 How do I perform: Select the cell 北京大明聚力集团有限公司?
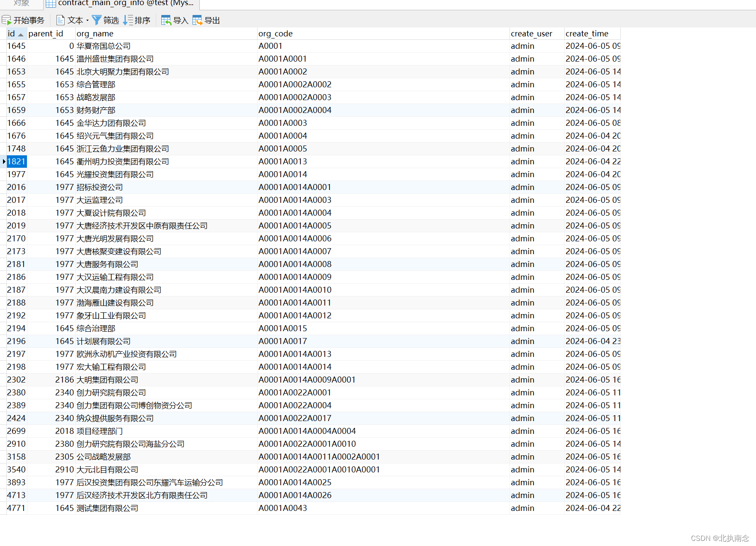(166, 72)
